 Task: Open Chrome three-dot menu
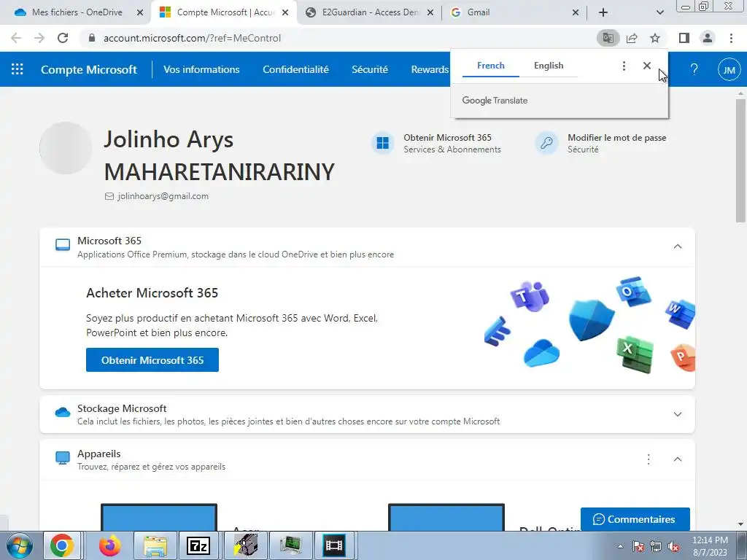(731, 38)
